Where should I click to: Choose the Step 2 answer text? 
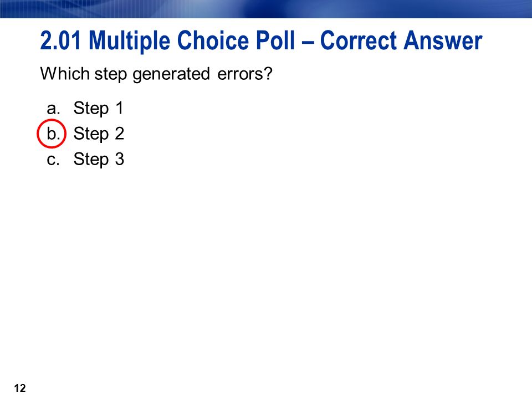click(99, 134)
